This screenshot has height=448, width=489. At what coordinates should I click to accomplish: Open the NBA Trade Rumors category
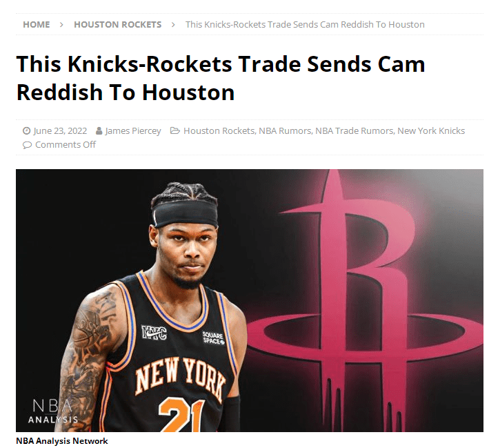(x=355, y=130)
